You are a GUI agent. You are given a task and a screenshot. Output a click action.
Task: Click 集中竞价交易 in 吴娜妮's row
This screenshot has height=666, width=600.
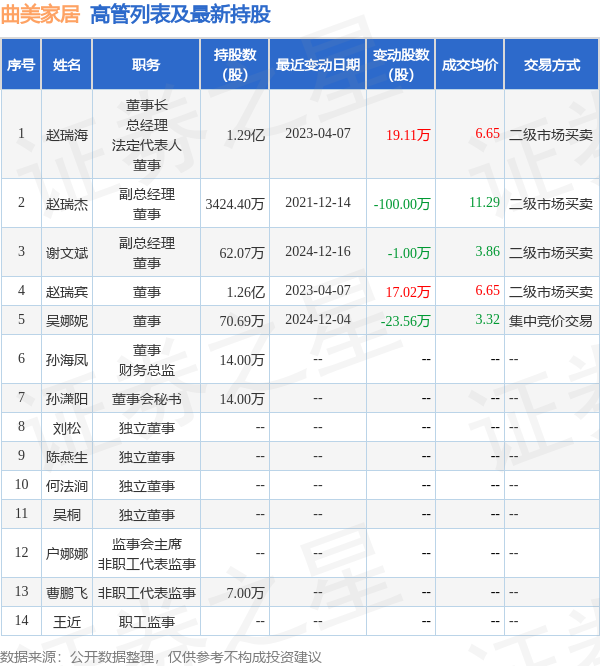[x=551, y=321]
